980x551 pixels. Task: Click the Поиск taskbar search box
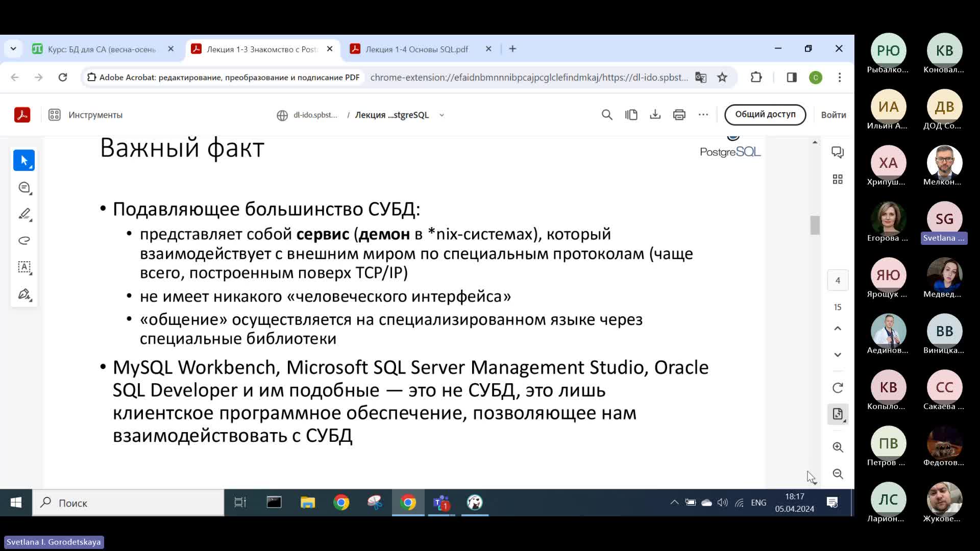click(128, 503)
